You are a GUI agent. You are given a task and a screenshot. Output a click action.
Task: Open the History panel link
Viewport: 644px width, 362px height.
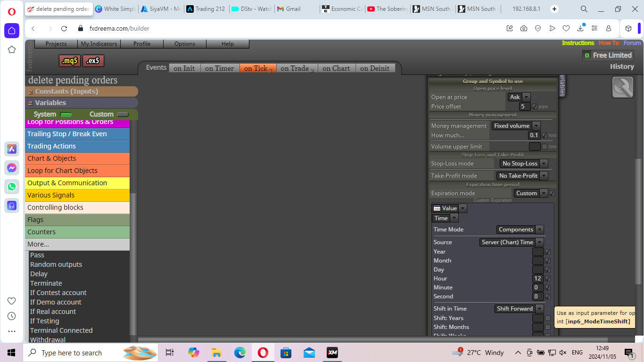622,66
